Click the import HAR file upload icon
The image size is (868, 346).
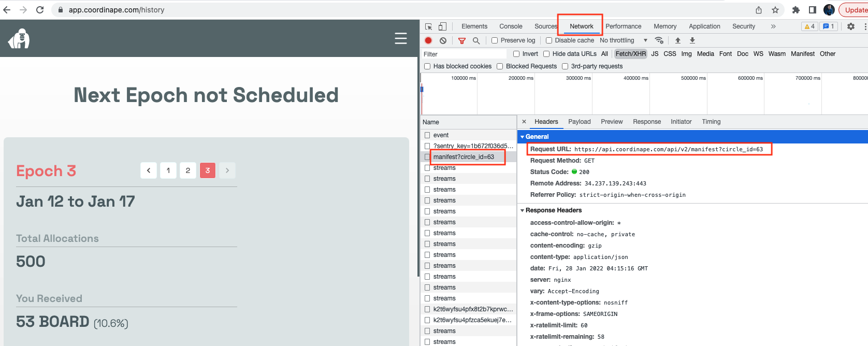click(x=677, y=40)
